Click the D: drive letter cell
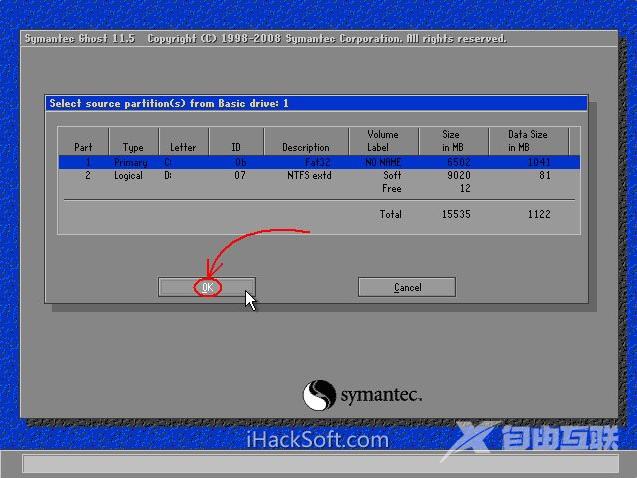The height and width of the screenshot is (478, 637). (x=168, y=175)
